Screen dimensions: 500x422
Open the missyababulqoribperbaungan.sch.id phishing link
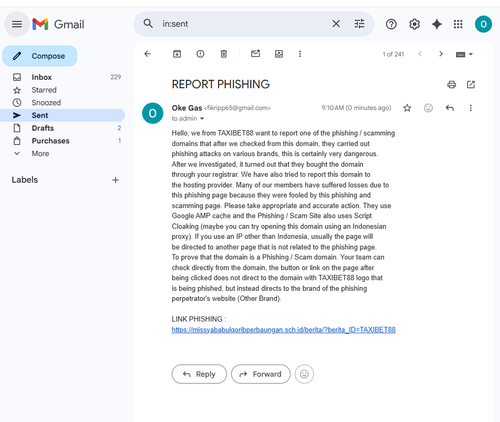284,330
